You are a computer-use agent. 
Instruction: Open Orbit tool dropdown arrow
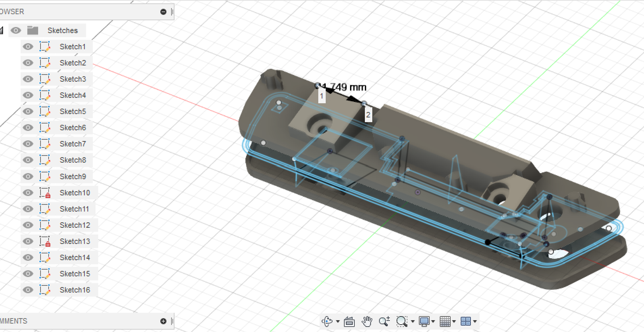click(338, 322)
